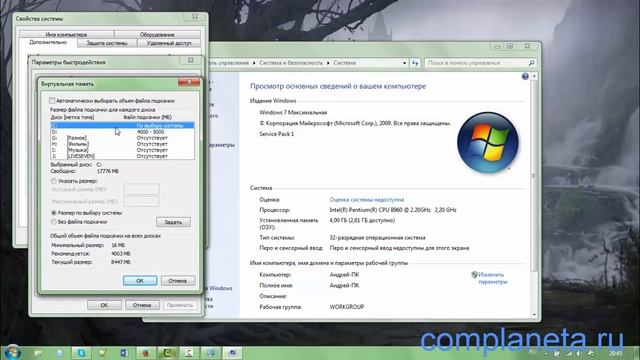640x360 pixels.
Task: Switch to the Удаленный доступ tab
Action: [169, 43]
